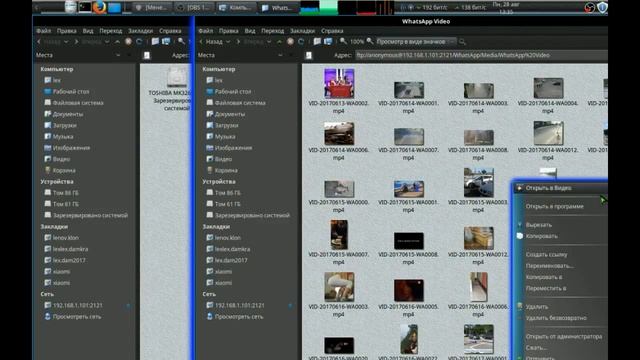Open the Назад history arrow in the left window
Image resolution: width=640 pixels, height=360 pixels.
(66, 42)
